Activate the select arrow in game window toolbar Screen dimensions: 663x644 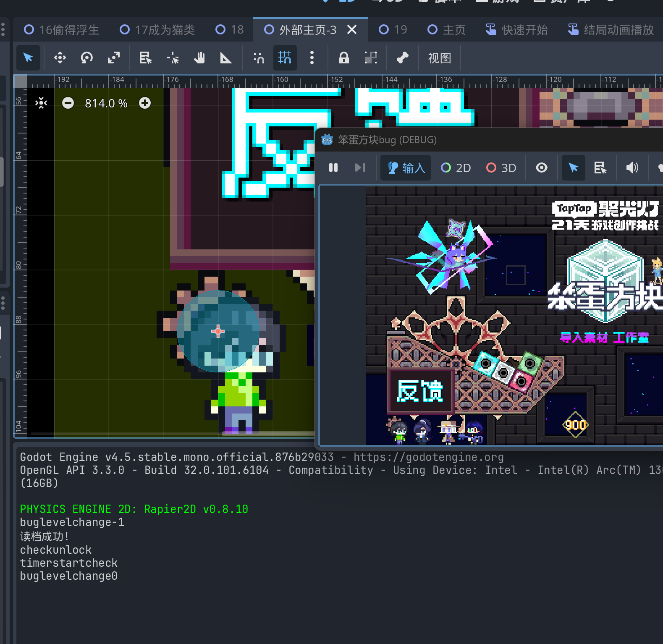tap(574, 168)
